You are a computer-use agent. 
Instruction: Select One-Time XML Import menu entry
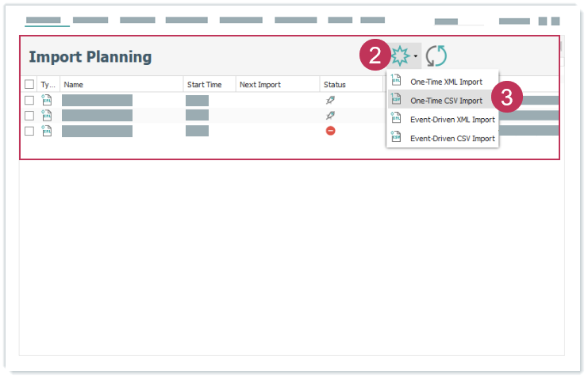click(x=445, y=82)
